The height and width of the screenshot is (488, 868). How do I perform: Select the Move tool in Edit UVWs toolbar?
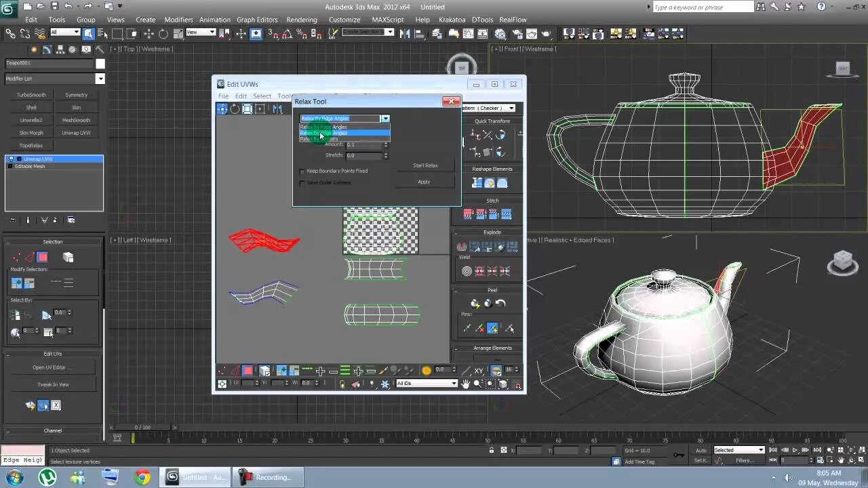[x=222, y=109]
